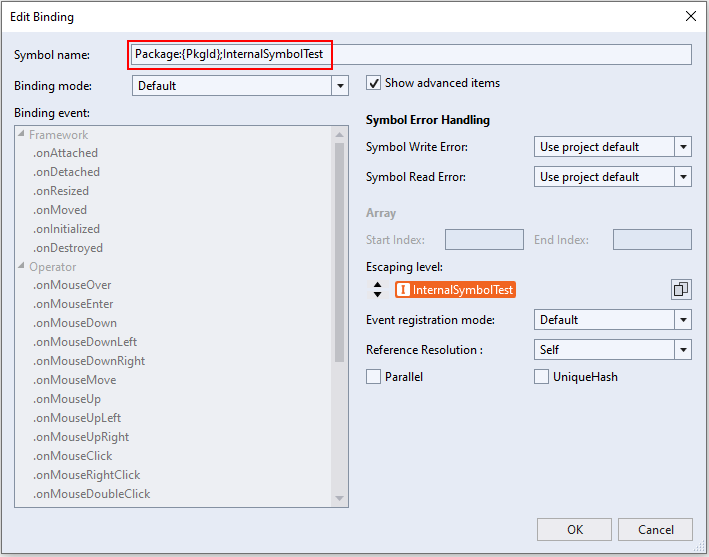Image resolution: width=709 pixels, height=557 pixels.
Task: Select the .onMouseClick event
Action: click(x=73, y=456)
